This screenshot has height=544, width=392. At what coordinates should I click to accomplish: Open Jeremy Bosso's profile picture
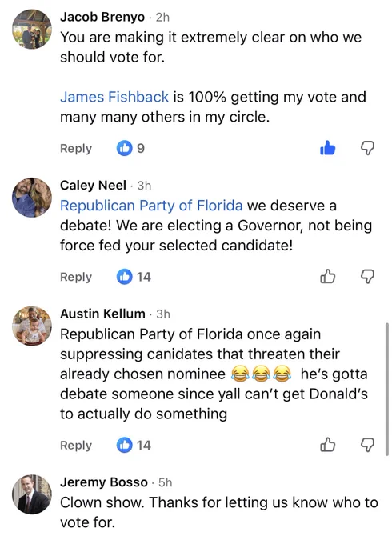32,494
